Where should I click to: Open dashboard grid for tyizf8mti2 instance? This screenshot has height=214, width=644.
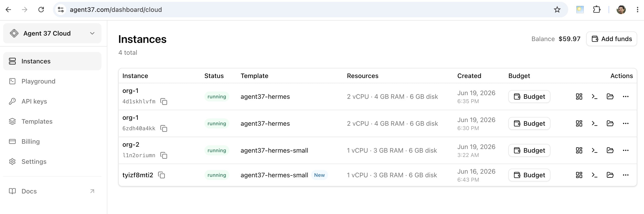tap(579, 175)
